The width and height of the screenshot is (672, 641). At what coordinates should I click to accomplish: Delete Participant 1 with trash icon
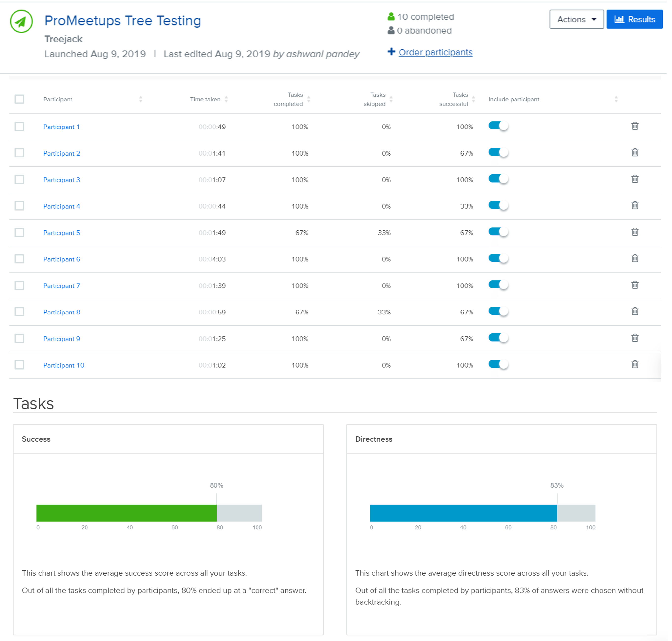(x=634, y=126)
